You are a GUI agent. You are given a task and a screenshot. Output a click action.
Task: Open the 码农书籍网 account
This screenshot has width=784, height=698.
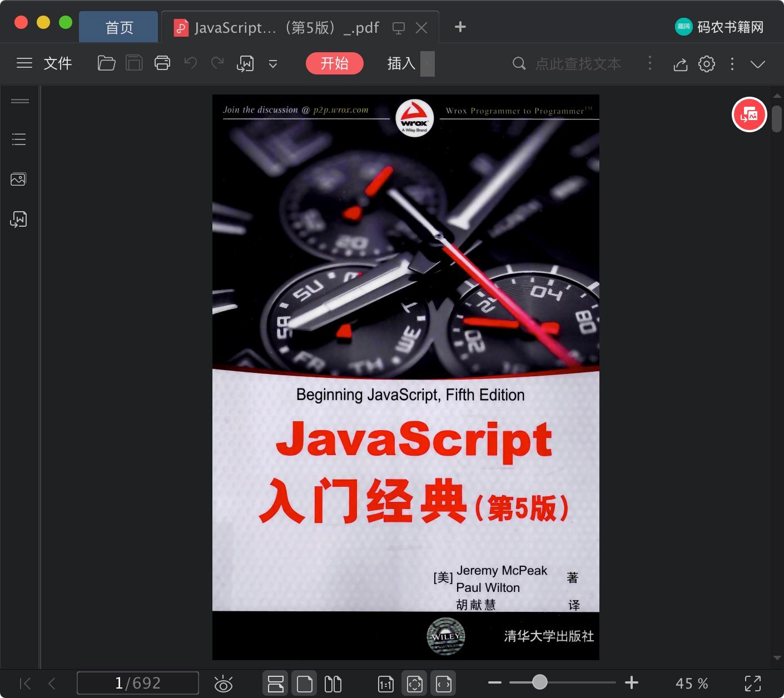tap(720, 27)
